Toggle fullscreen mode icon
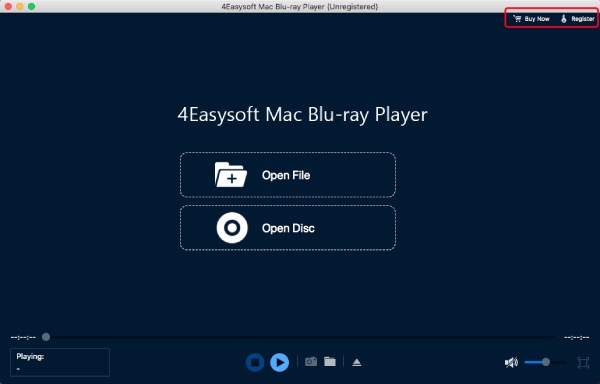 (583, 362)
